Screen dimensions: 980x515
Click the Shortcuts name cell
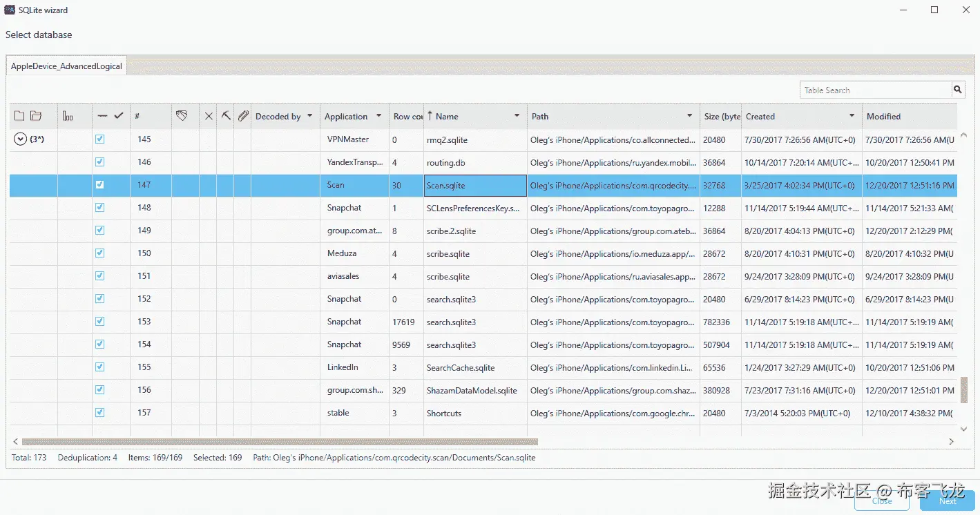(x=475, y=413)
